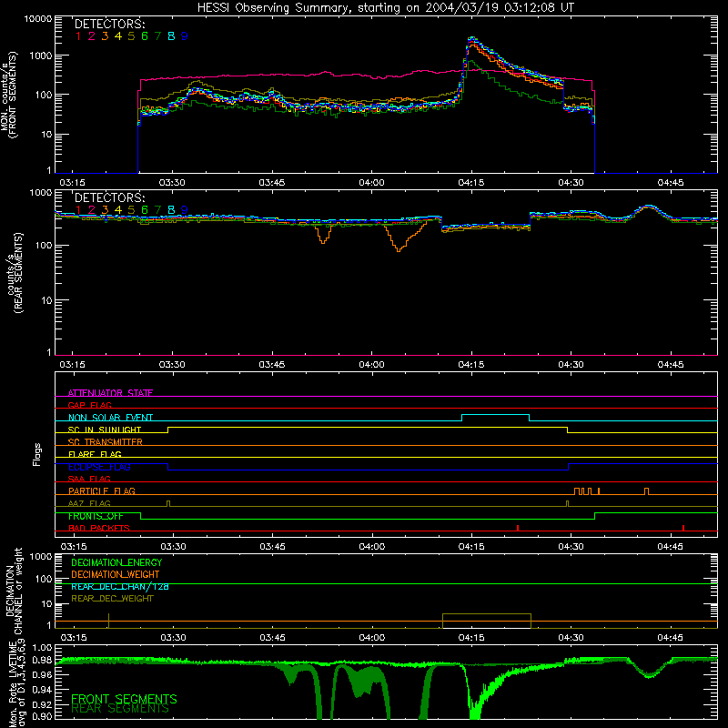Click 03:15 time label under Flags plot

(74, 547)
